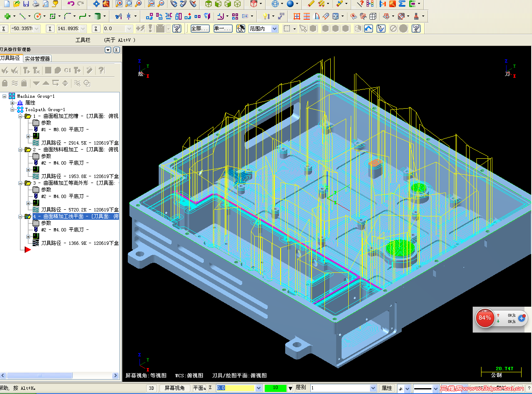This screenshot has height=394, width=532.
Task: Switch to the 刀具路径 tab
Action: [x=10, y=58]
